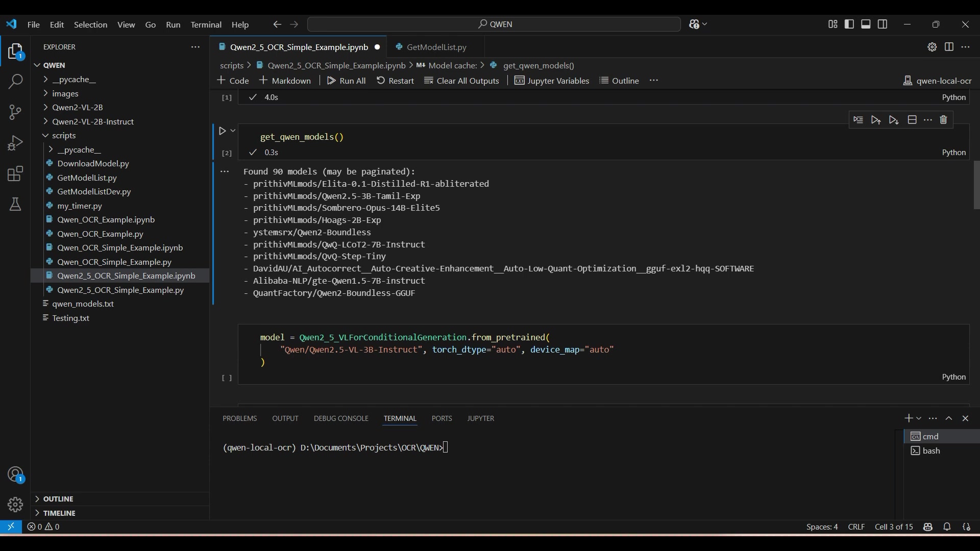Split the current notebook cell
Screen dimensions: 980x551
[912, 120]
